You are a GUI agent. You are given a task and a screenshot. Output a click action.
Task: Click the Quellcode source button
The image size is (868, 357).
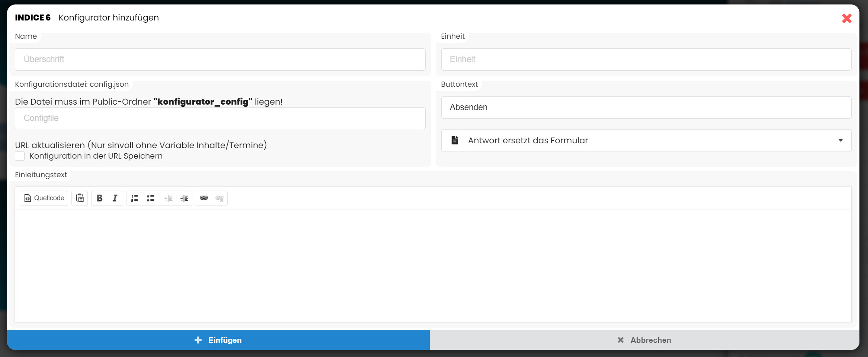point(44,198)
